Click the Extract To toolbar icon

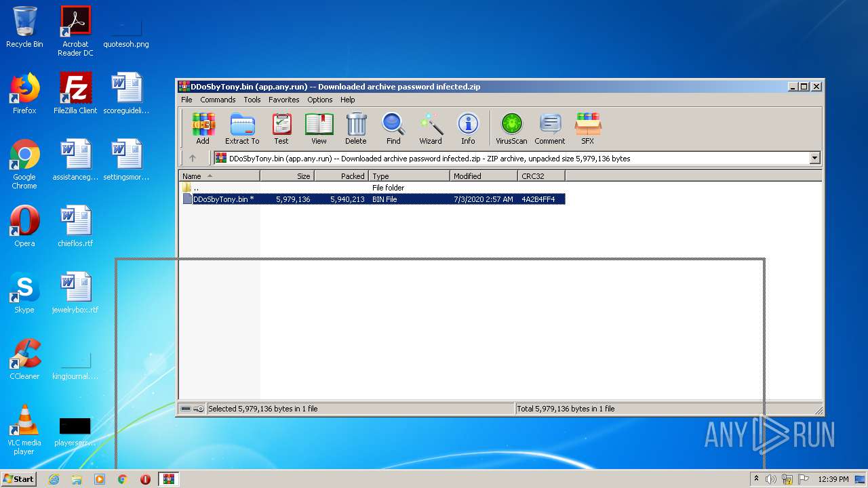click(242, 129)
